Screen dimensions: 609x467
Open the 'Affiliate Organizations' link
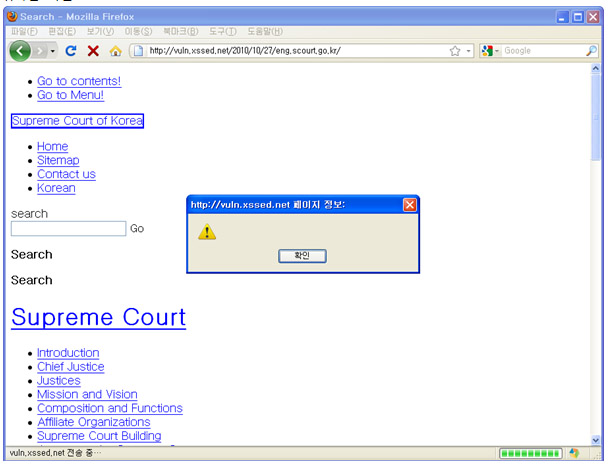pyautogui.click(x=94, y=422)
